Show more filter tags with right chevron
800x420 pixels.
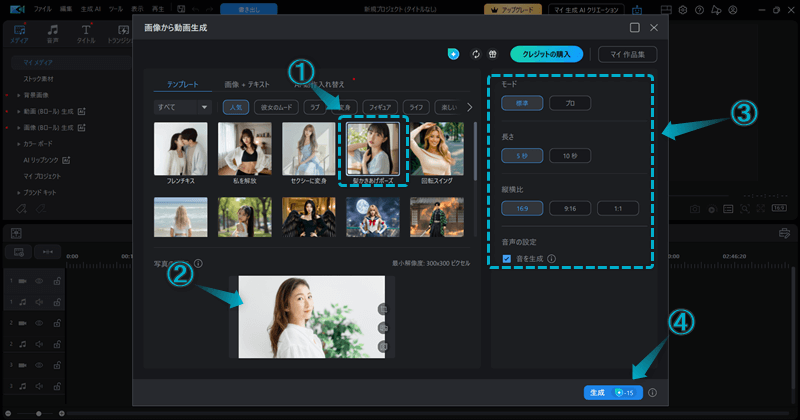(469, 107)
